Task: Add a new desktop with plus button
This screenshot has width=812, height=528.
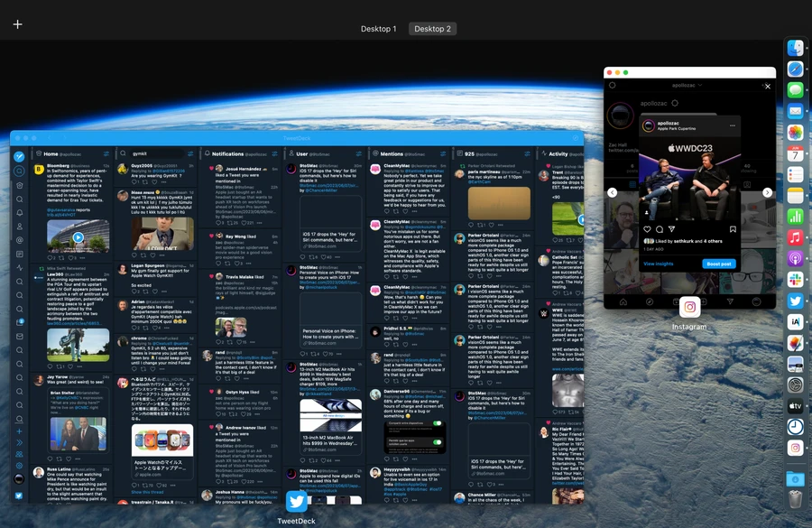Action: click(17, 24)
